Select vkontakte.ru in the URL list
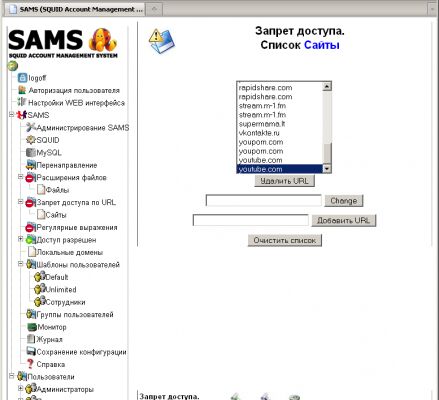The height and width of the screenshot is (400, 439). coord(280,133)
